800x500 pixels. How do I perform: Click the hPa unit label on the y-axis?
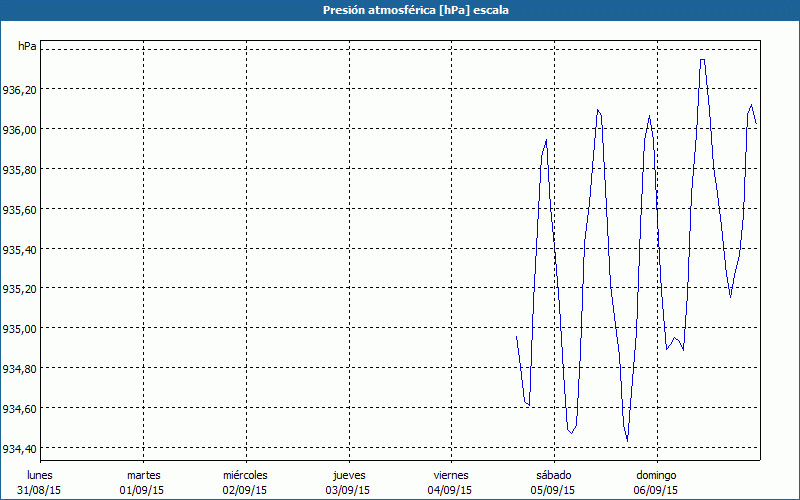click(27, 46)
